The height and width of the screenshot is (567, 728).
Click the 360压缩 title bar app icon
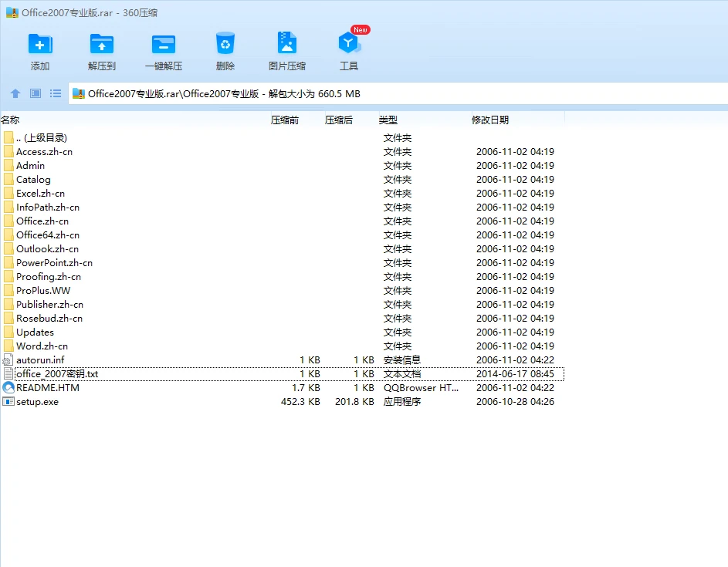pyautogui.click(x=12, y=12)
